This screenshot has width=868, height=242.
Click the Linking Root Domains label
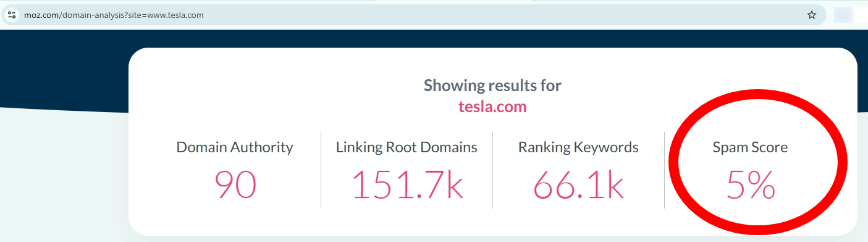click(x=407, y=147)
